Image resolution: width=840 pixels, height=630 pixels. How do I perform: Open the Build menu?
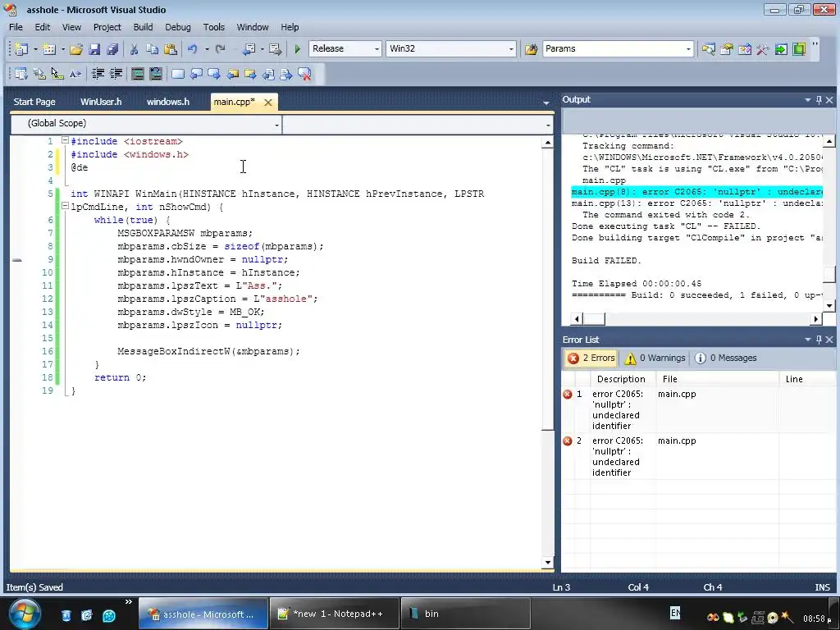(x=143, y=27)
